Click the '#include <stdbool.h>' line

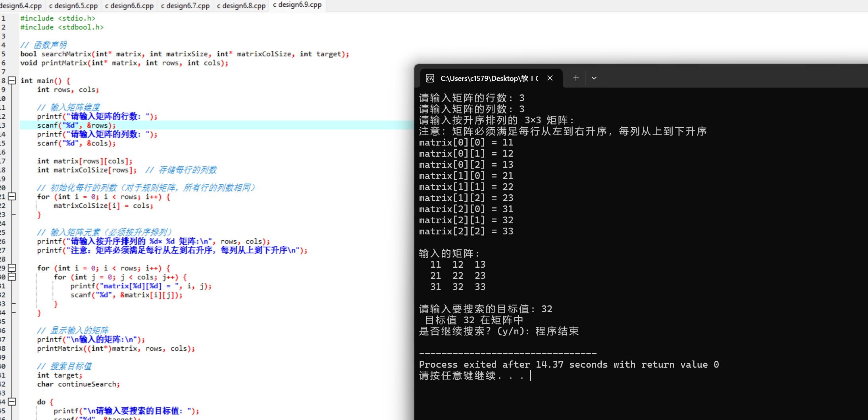[62, 27]
